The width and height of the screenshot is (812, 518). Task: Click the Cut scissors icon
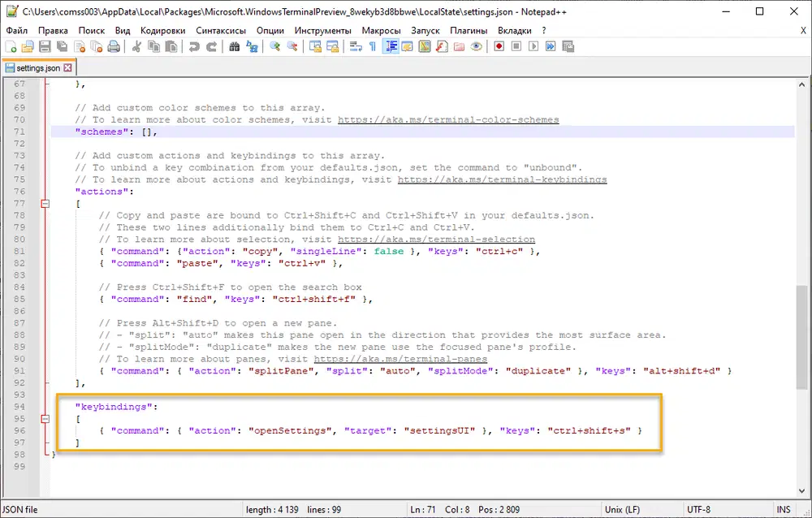pyautogui.click(x=137, y=47)
